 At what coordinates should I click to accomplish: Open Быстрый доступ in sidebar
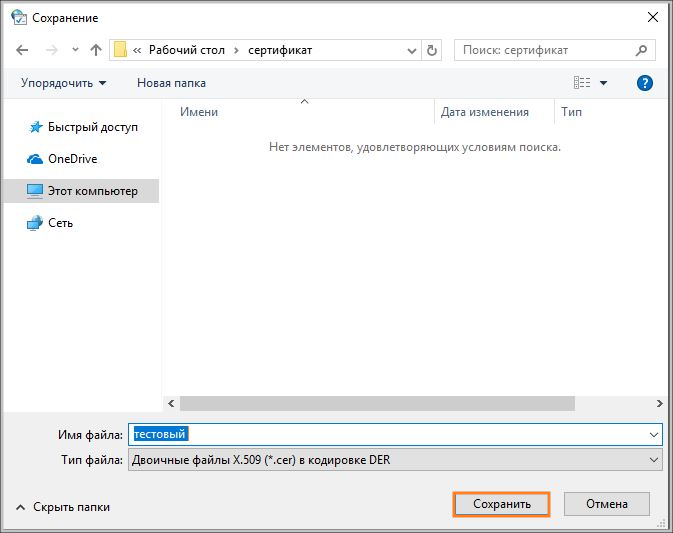point(92,127)
